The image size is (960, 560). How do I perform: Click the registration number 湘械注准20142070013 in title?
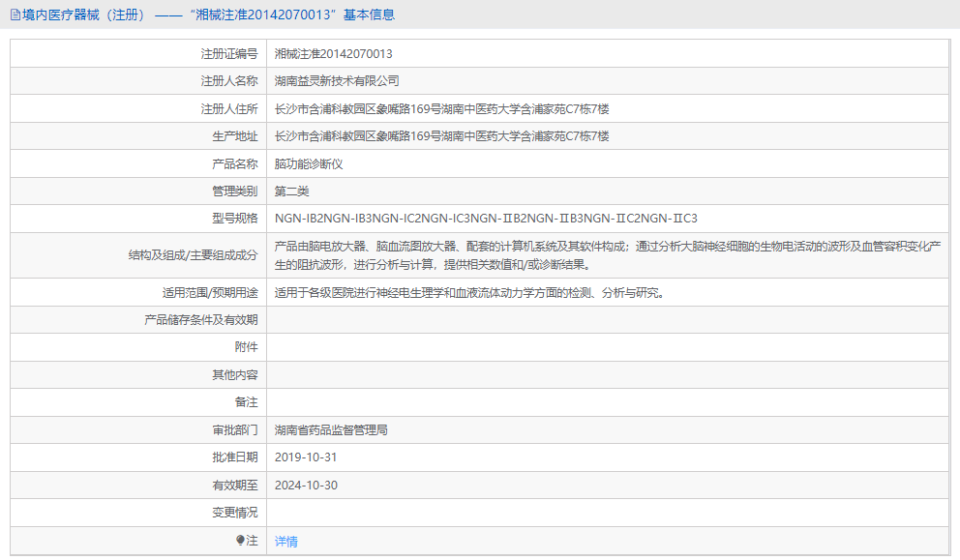pos(262,14)
